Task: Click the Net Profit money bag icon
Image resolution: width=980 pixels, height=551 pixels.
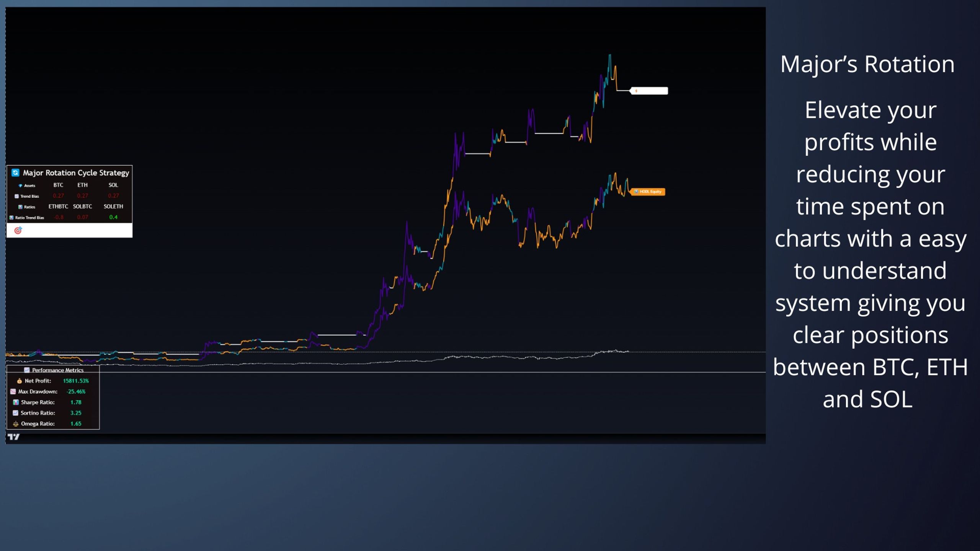Action: (x=20, y=381)
